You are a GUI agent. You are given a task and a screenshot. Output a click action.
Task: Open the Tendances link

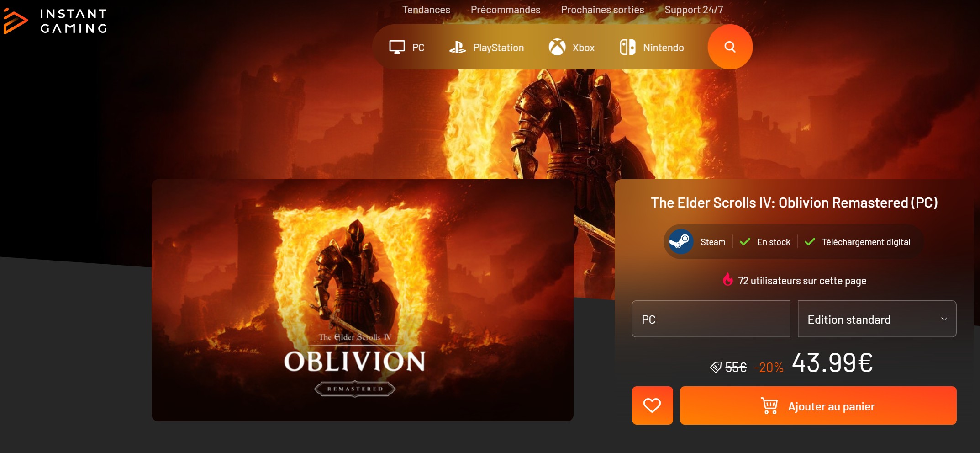pos(426,10)
